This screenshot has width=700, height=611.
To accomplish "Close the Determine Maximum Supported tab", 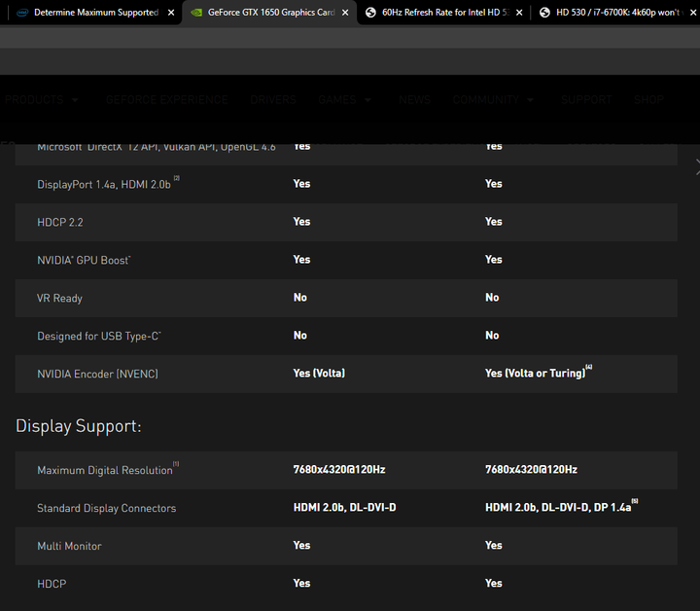I will pos(171,13).
